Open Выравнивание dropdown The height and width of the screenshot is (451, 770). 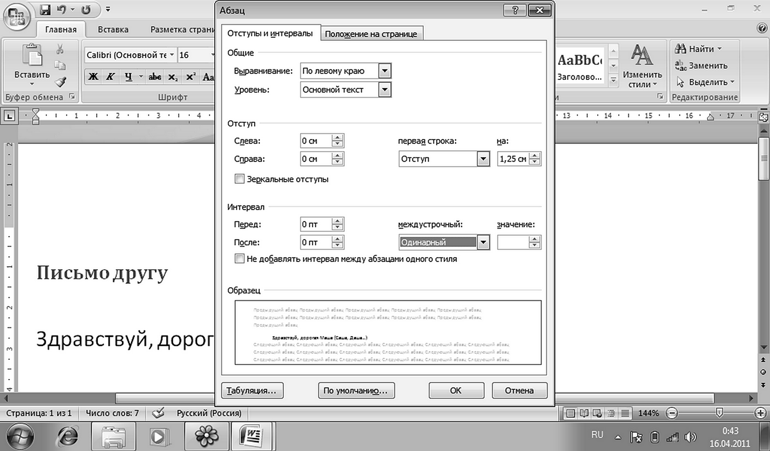click(x=385, y=71)
